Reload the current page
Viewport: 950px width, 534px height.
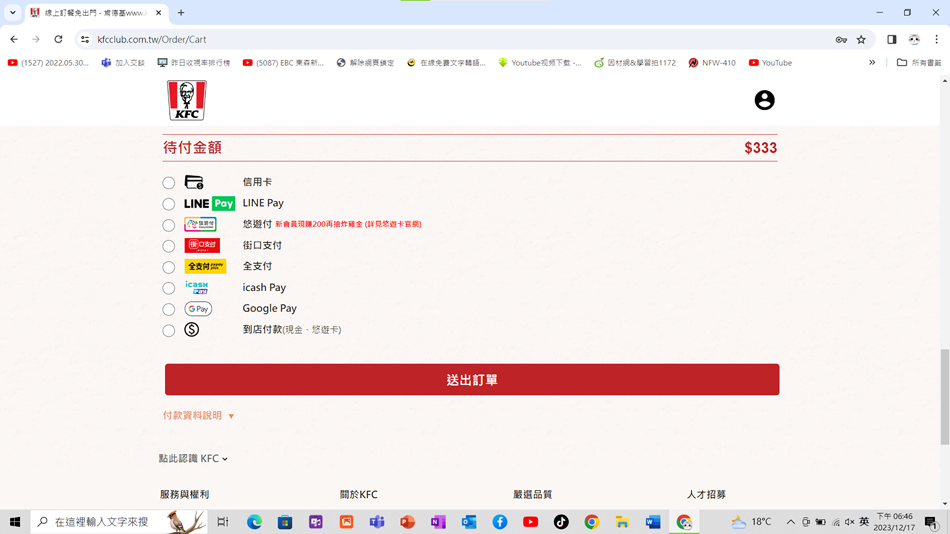[x=58, y=39]
